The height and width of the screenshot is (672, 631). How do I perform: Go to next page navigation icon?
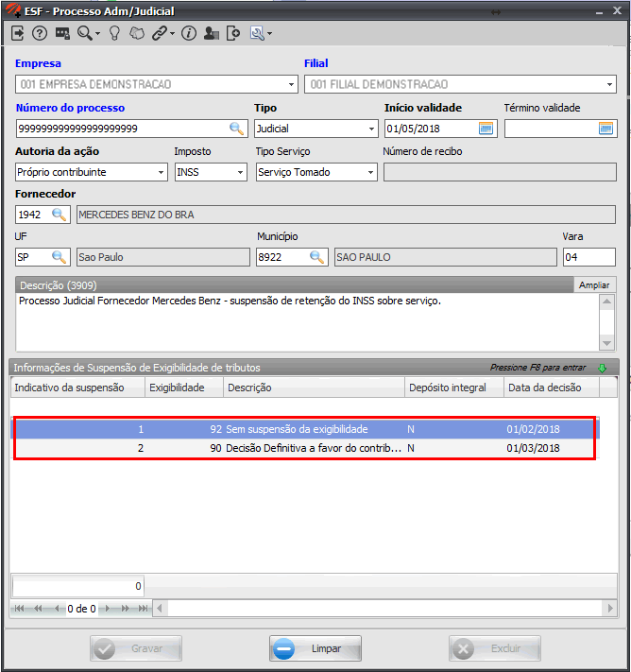[x=126, y=609]
